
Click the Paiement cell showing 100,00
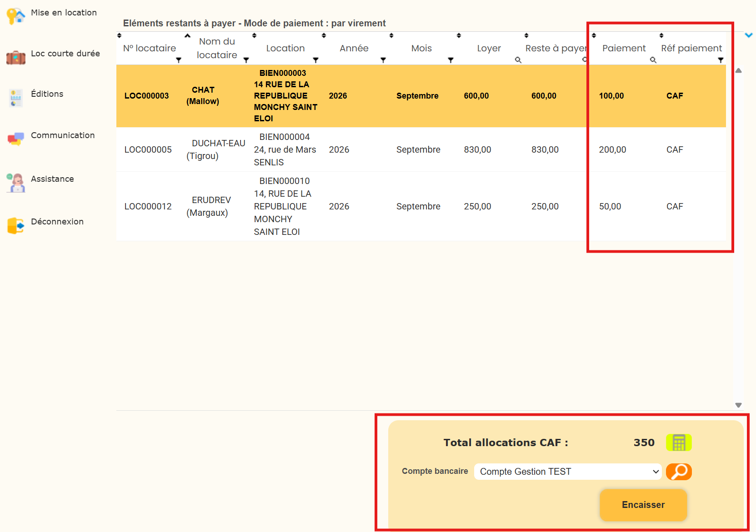[x=611, y=96]
